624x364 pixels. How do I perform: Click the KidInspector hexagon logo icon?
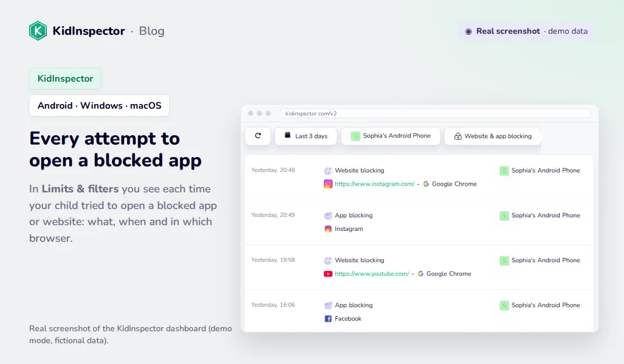coord(38,31)
